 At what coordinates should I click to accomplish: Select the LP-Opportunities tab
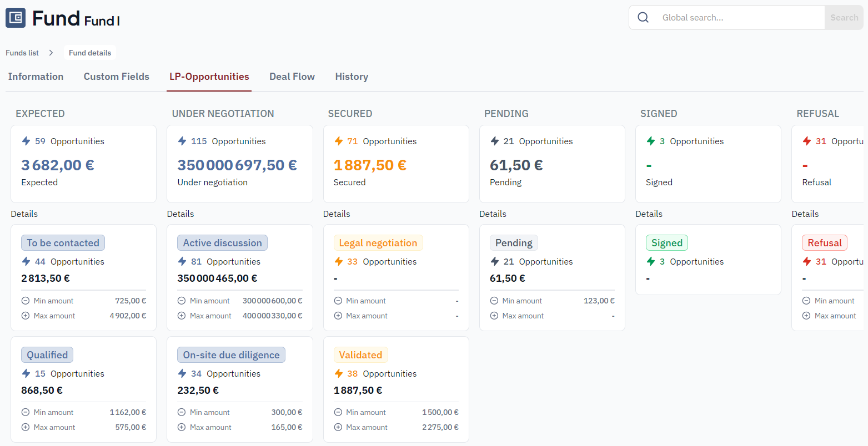(209, 77)
